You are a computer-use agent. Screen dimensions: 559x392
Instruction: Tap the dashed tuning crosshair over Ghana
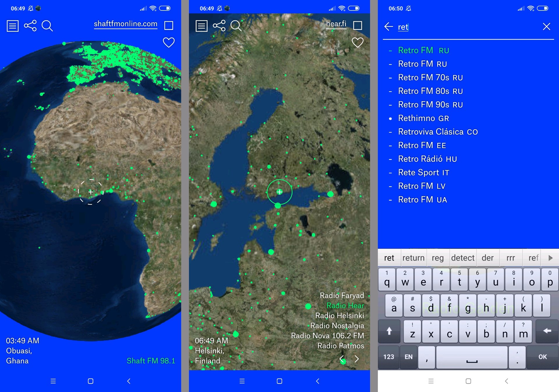coord(91,192)
